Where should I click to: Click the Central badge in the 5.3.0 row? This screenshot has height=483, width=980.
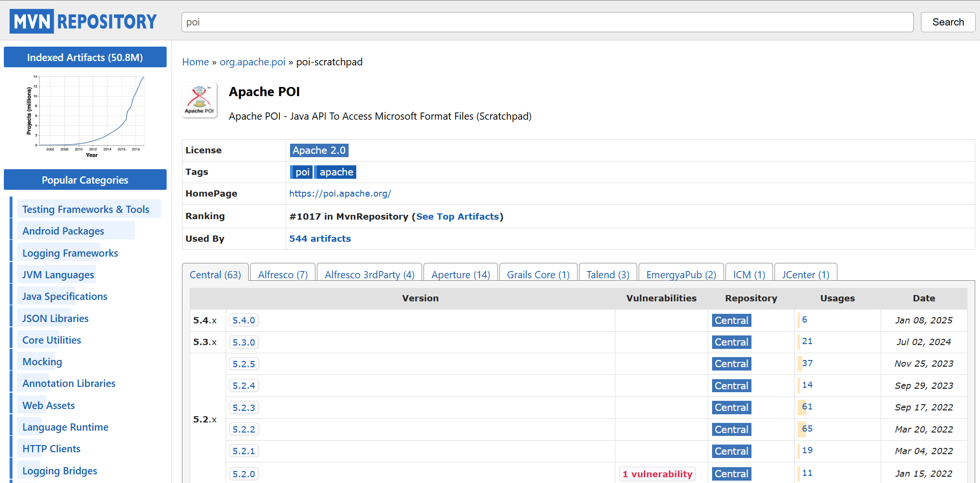pos(731,342)
